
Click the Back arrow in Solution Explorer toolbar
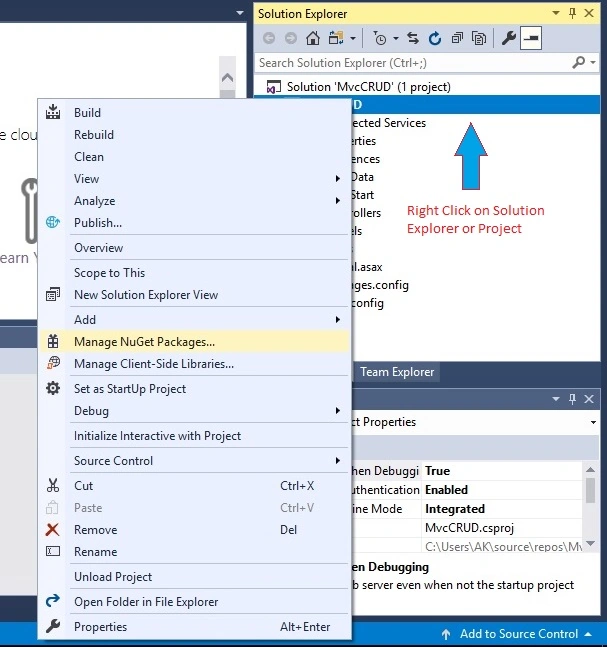(269, 38)
